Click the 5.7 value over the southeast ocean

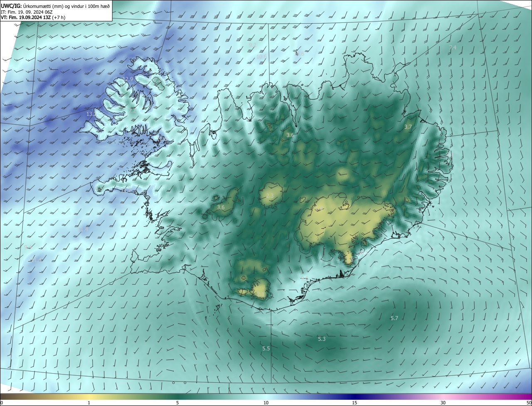point(394,318)
